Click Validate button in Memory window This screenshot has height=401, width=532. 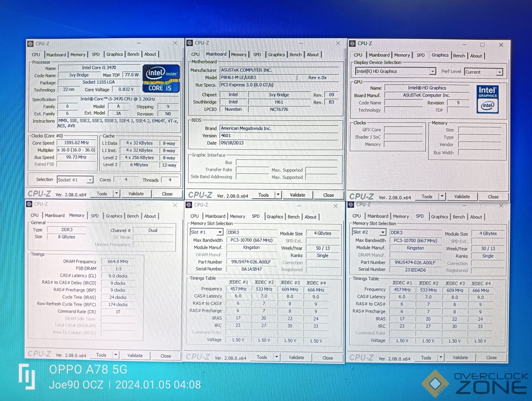[135, 355]
